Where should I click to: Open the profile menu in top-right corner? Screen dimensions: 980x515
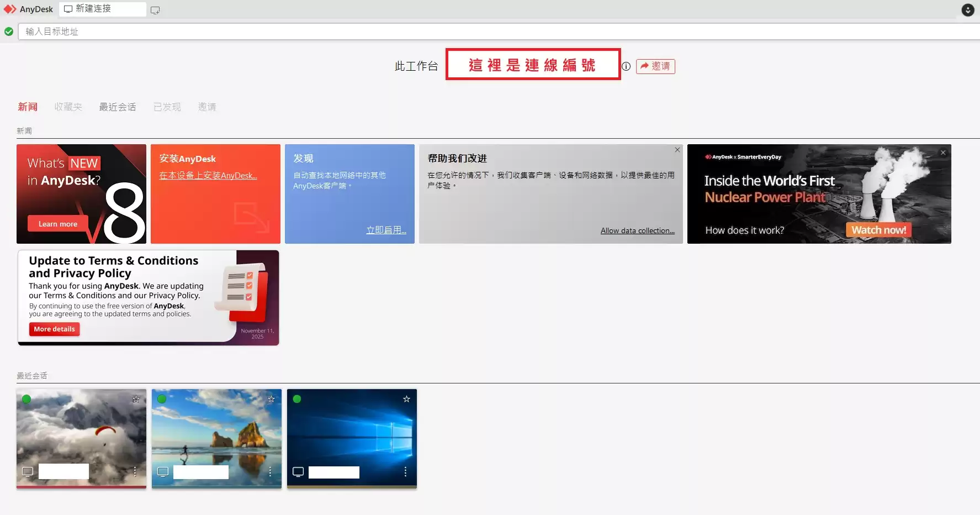[967, 10]
